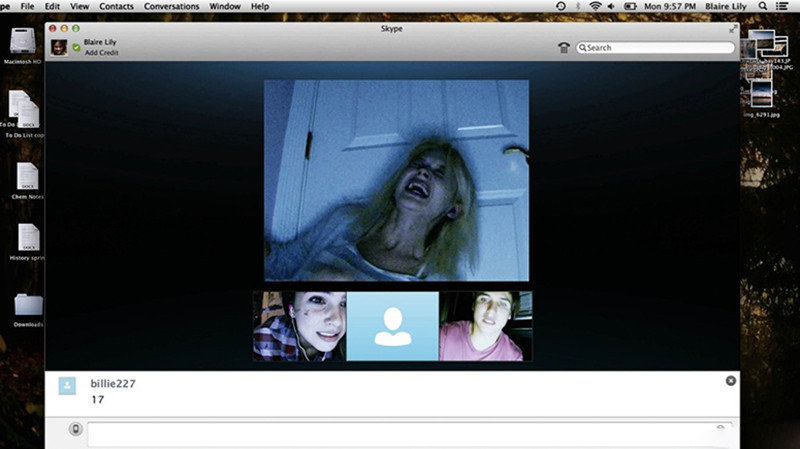Click the billie227 sender name
This screenshot has width=800, height=449.
tap(113, 384)
